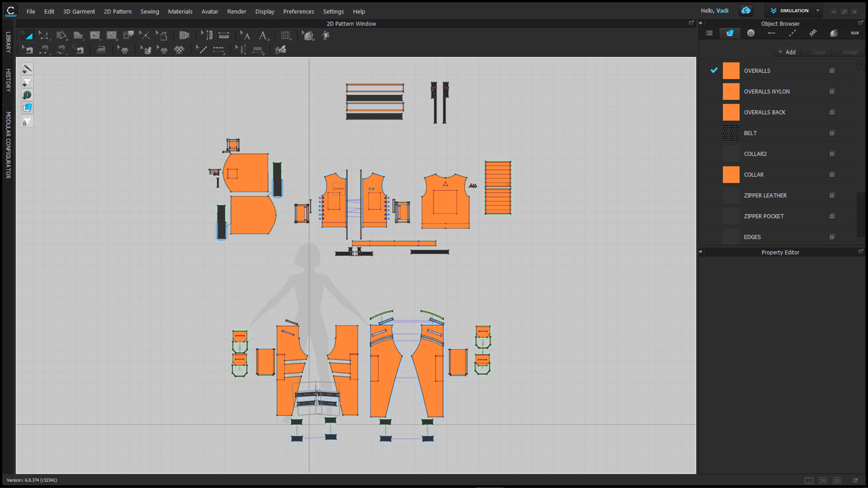Select the Trace tool
The height and width of the screenshot is (488, 868).
coord(162,35)
